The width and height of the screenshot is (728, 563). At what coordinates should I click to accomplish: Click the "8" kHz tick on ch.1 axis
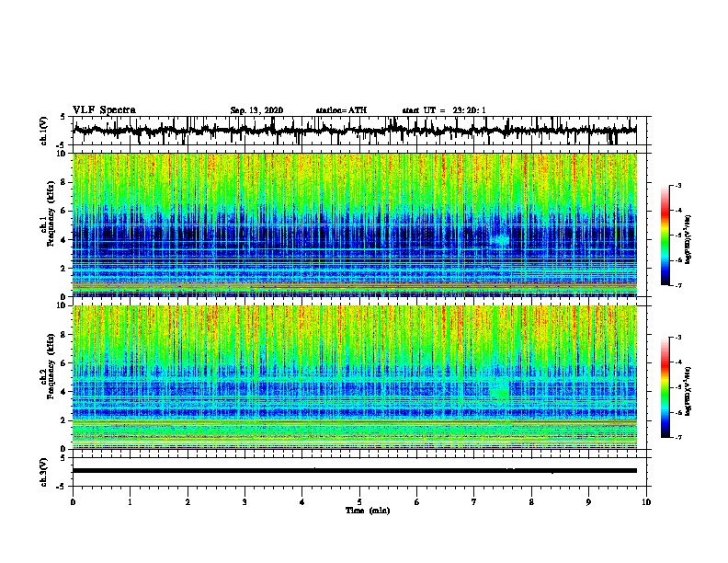63,182
